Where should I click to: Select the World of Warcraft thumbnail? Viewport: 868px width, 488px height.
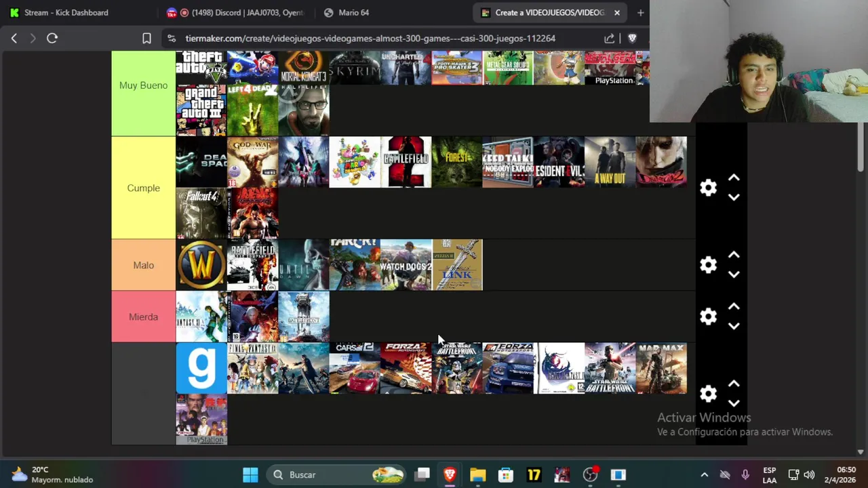click(201, 265)
